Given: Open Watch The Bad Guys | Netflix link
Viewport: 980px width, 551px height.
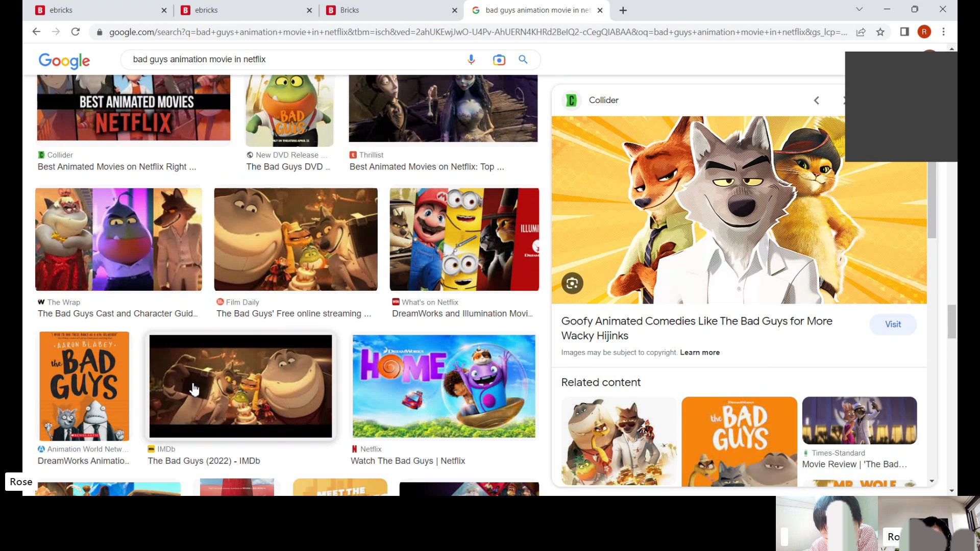Looking at the screenshot, I should (x=408, y=461).
